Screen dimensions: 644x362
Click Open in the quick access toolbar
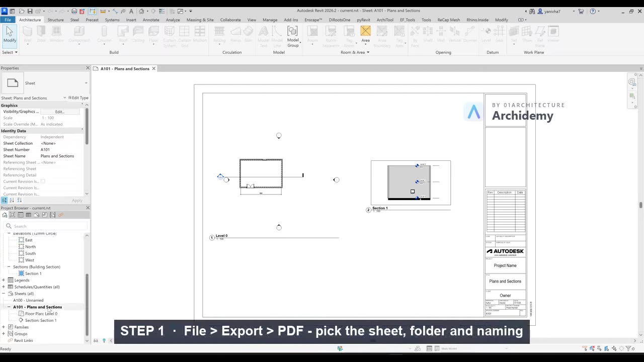click(x=22, y=11)
